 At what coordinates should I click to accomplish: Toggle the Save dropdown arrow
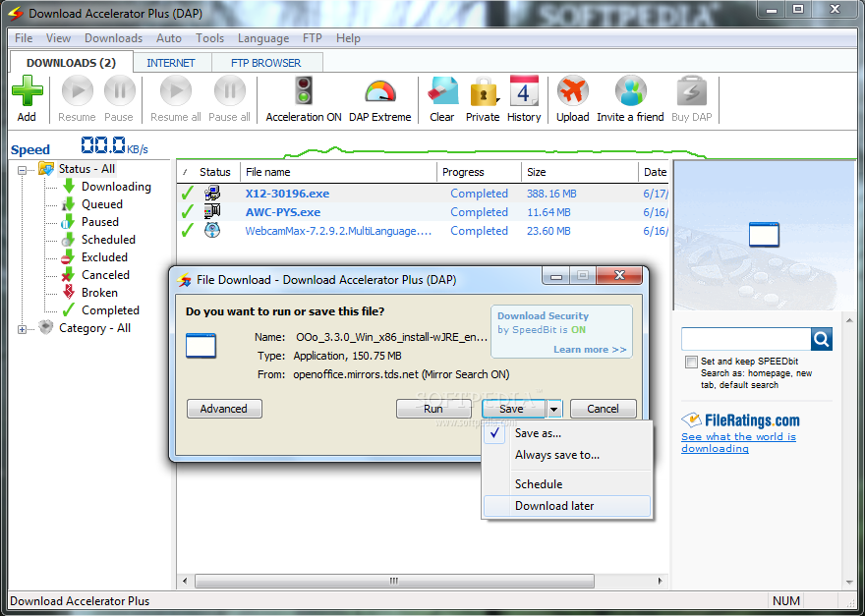point(554,409)
